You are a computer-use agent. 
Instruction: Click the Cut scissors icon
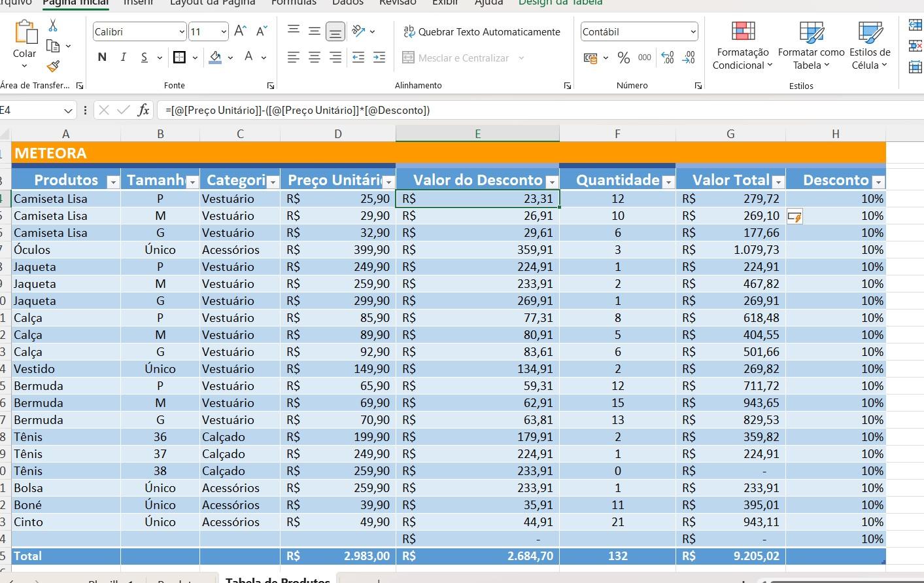pyautogui.click(x=53, y=26)
